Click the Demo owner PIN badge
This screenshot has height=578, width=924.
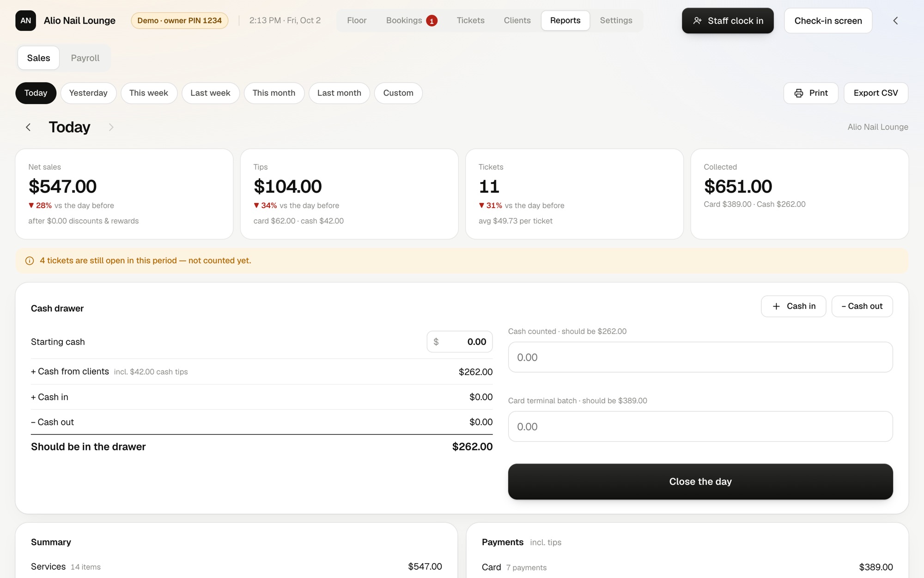[179, 20]
